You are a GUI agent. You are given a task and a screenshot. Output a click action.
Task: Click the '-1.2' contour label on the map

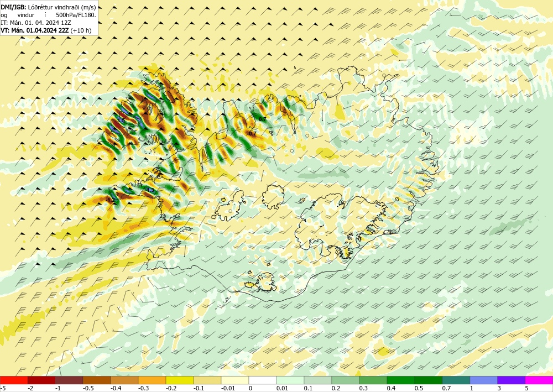[111, 200]
